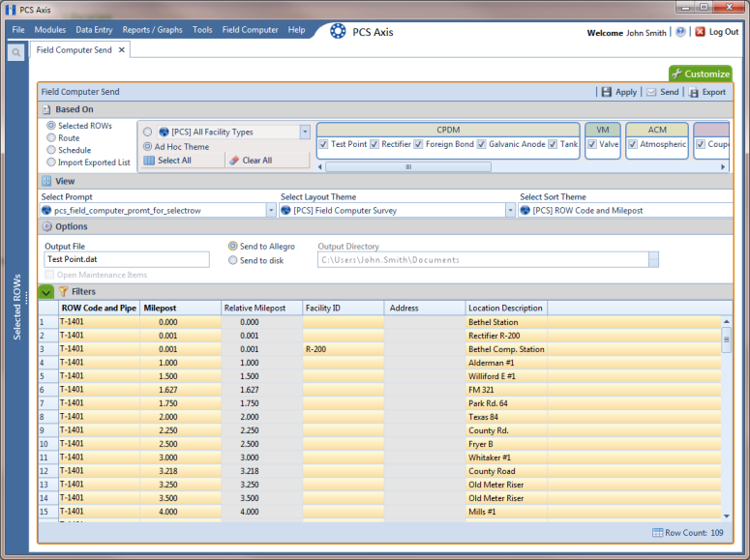Click right arrow of facility scrollbar

723,167
